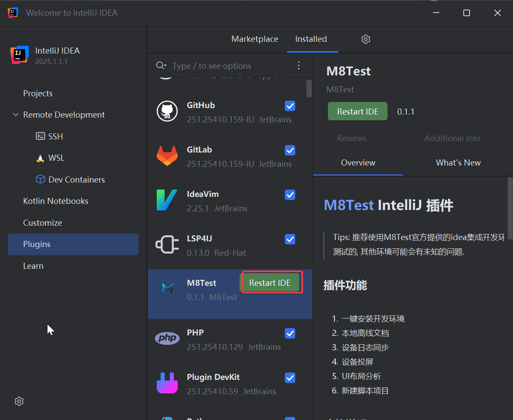
Task: Click the GitHub plugin icon
Action: (x=167, y=111)
